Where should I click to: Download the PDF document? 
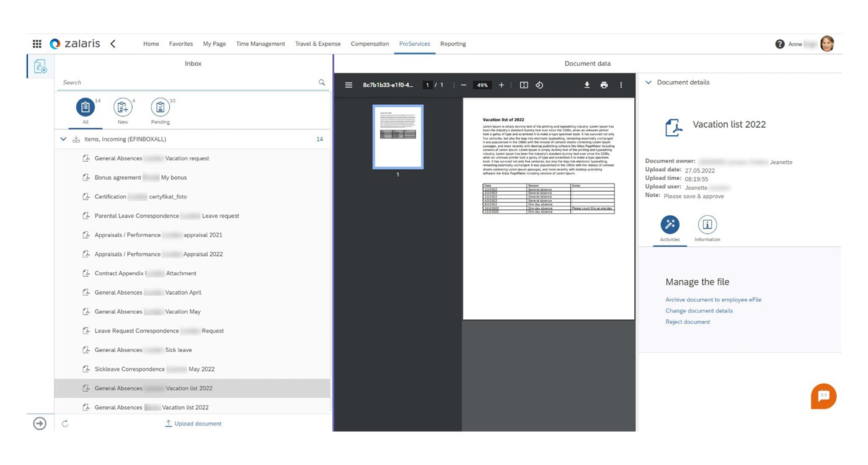[x=587, y=85]
